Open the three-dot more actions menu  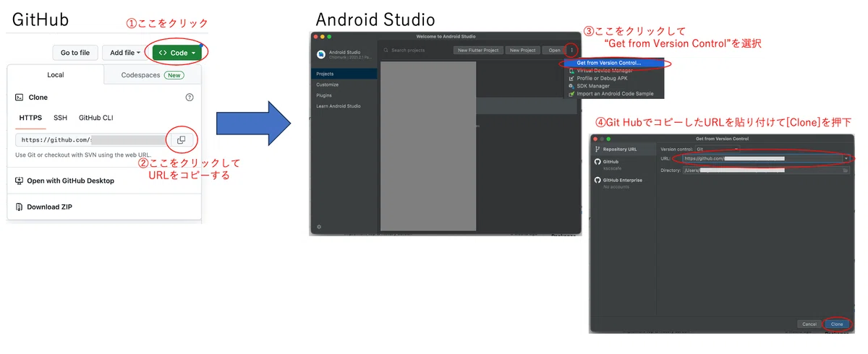[571, 50]
